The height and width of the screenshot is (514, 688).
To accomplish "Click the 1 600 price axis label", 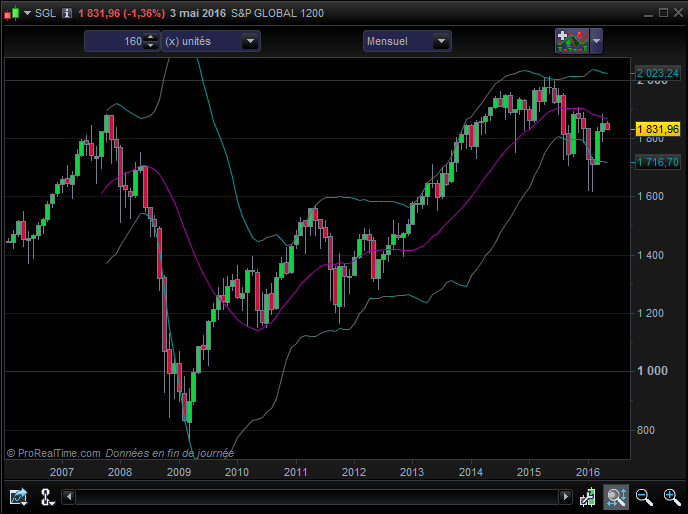I will [650, 196].
